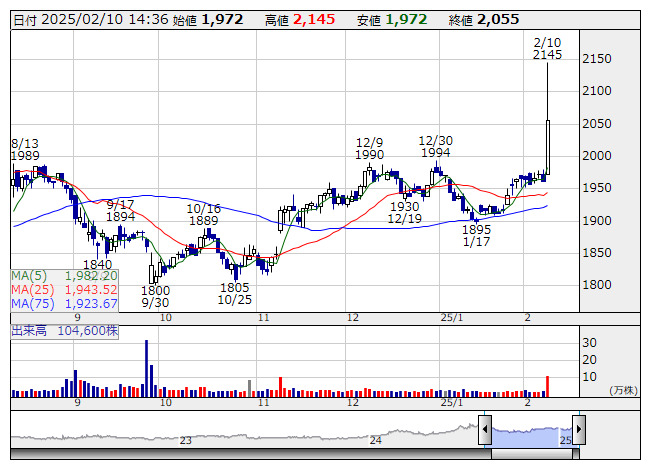
Task: Click the 2/10 2145 high price label
Action: [547, 49]
